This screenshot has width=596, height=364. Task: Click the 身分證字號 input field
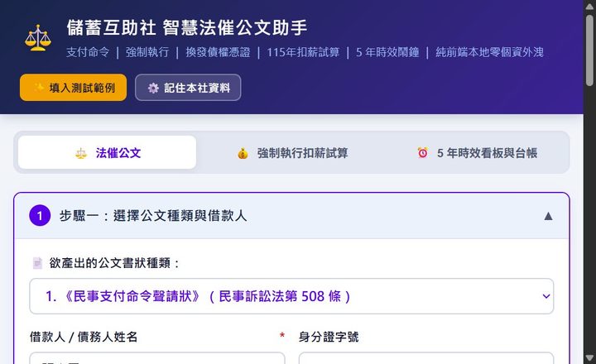click(x=426, y=358)
